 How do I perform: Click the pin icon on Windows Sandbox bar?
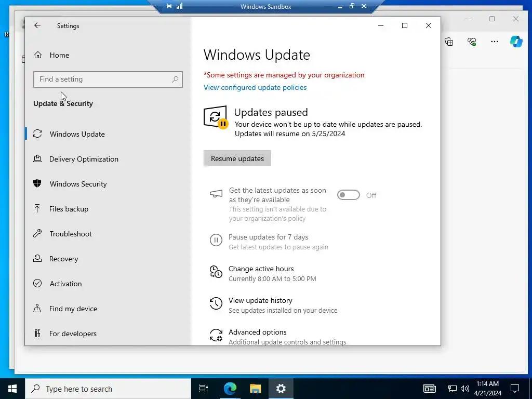(x=169, y=6)
